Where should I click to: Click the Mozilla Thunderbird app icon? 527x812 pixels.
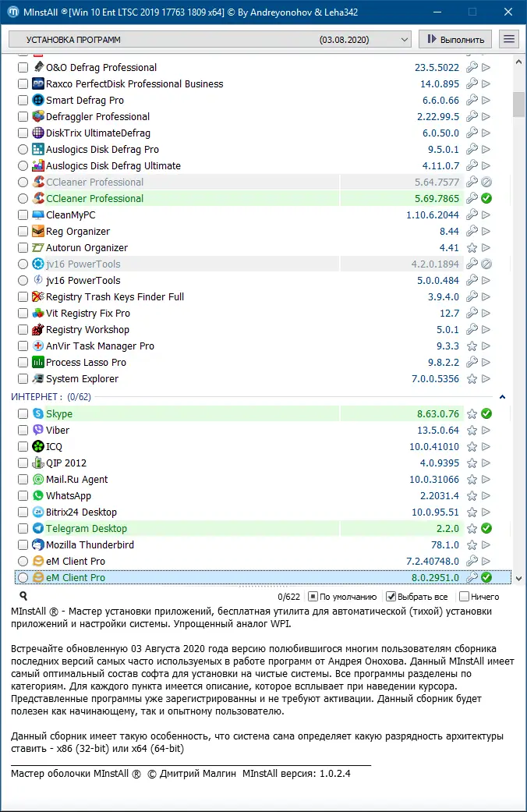38,544
